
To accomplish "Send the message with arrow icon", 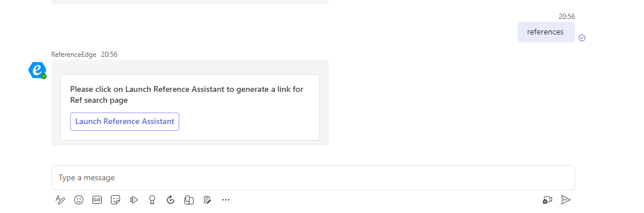I will pyautogui.click(x=565, y=200).
